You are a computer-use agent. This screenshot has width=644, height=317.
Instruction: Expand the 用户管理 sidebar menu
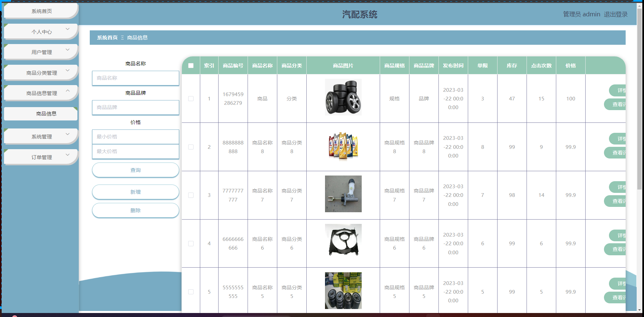coord(41,52)
